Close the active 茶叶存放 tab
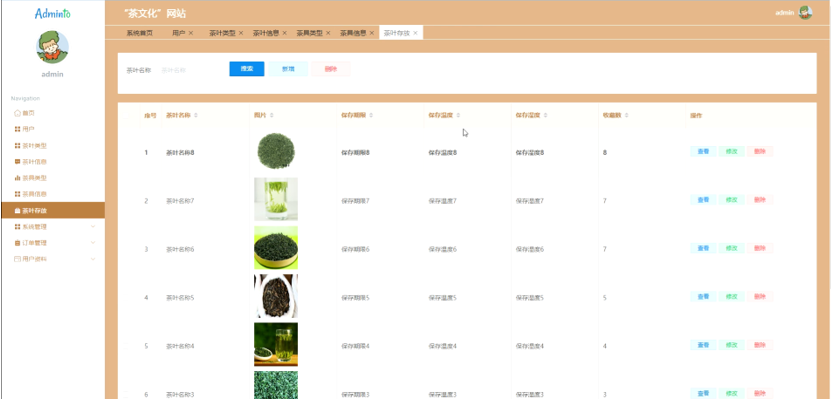The height and width of the screenshot is (401, 831). [x=416, y=33]
